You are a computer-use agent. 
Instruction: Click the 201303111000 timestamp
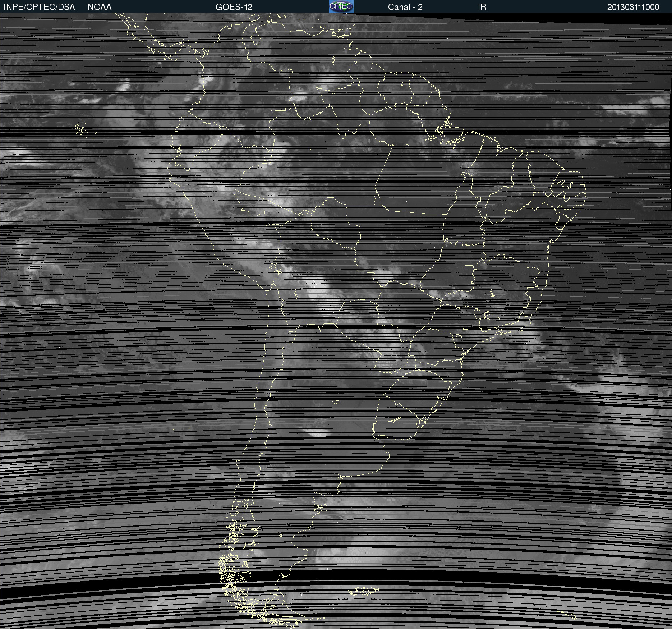pyautogui.click(x=633, y=7)
